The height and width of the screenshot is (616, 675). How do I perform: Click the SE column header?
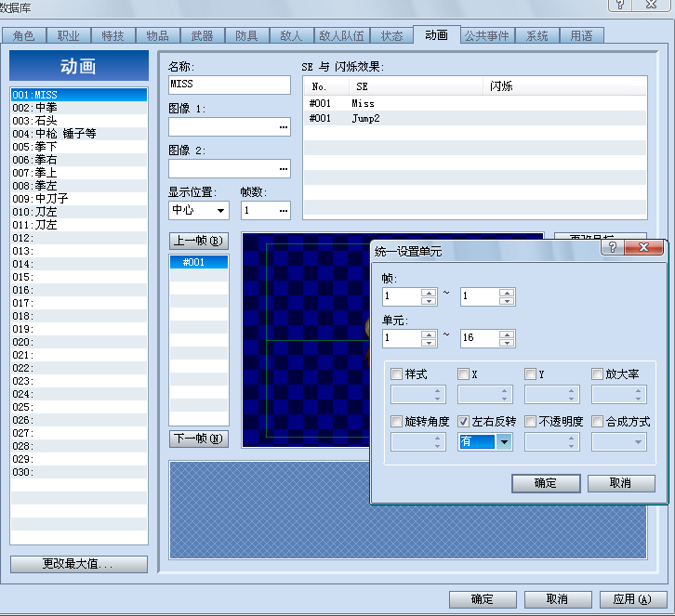416,86
